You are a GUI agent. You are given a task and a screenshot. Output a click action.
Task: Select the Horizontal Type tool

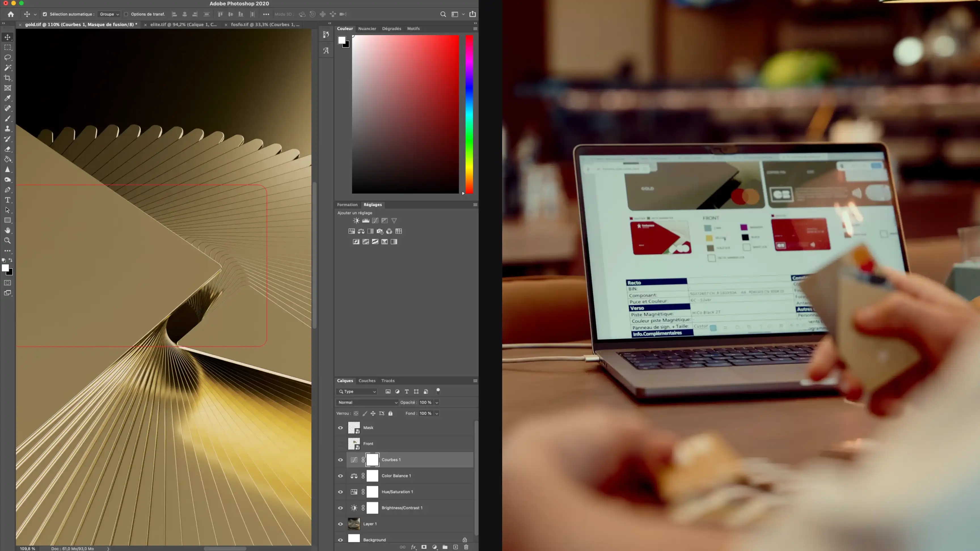[8, 200]
